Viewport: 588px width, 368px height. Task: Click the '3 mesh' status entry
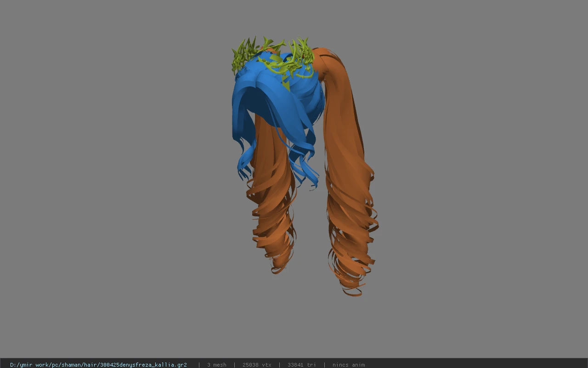[x=217, y=365]
